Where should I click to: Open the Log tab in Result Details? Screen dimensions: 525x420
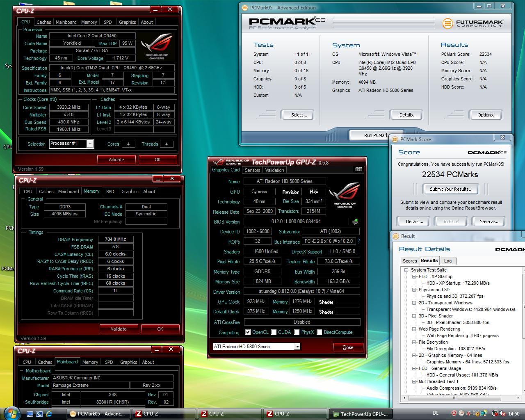(x=448, y=261)
